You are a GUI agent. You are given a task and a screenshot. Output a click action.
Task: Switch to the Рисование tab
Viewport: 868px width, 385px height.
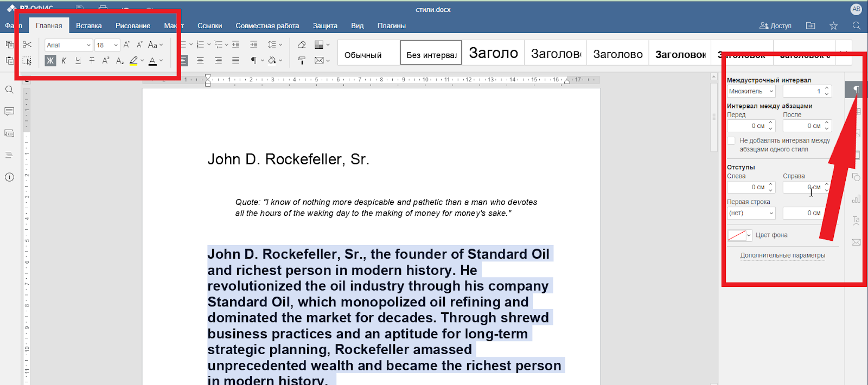point(133,25)
